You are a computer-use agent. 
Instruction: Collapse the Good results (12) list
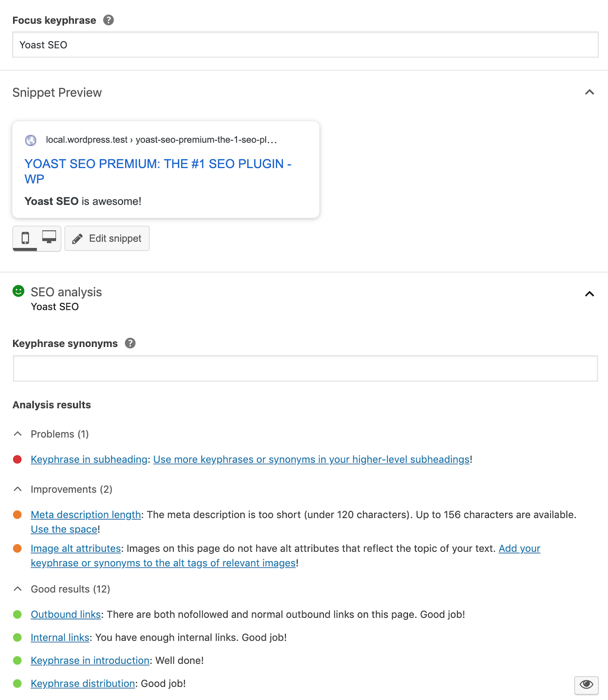pyautogui.click(x=18, y=589)
